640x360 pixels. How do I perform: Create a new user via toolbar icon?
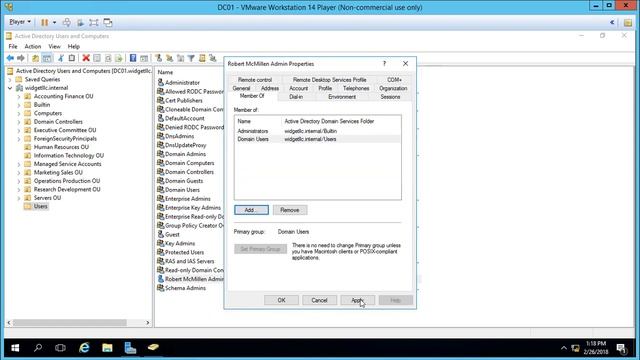point(158,58)
